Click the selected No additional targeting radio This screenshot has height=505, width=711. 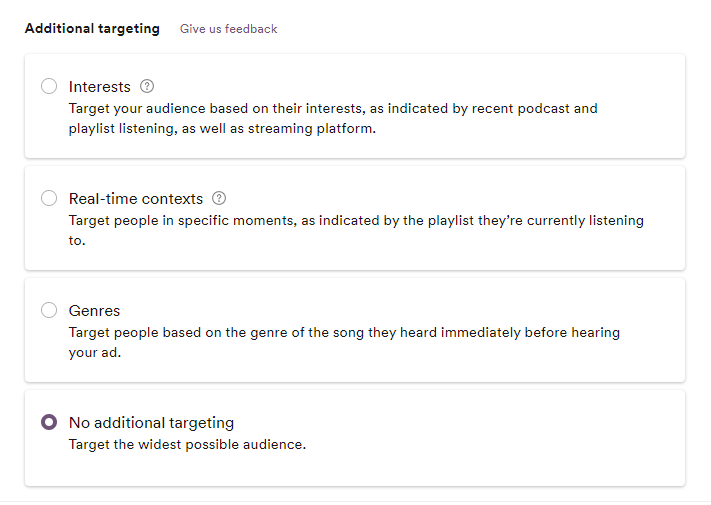[x=49, y=422]
